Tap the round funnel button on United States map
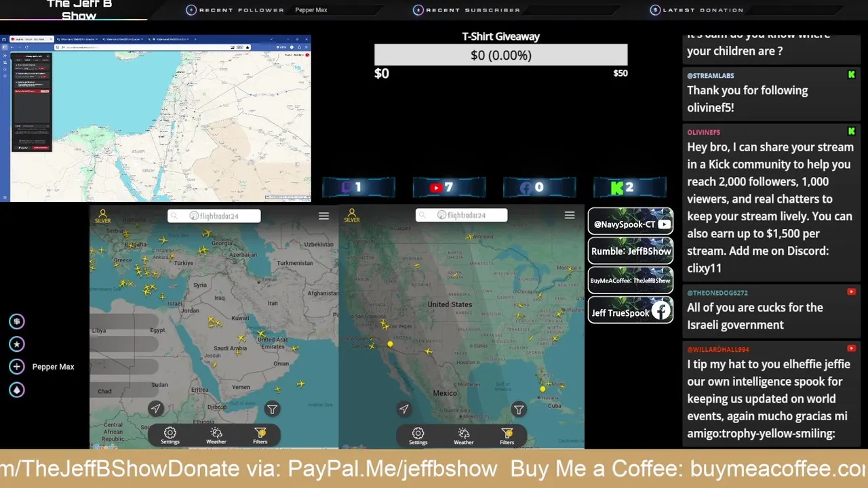 coord(519,409)
